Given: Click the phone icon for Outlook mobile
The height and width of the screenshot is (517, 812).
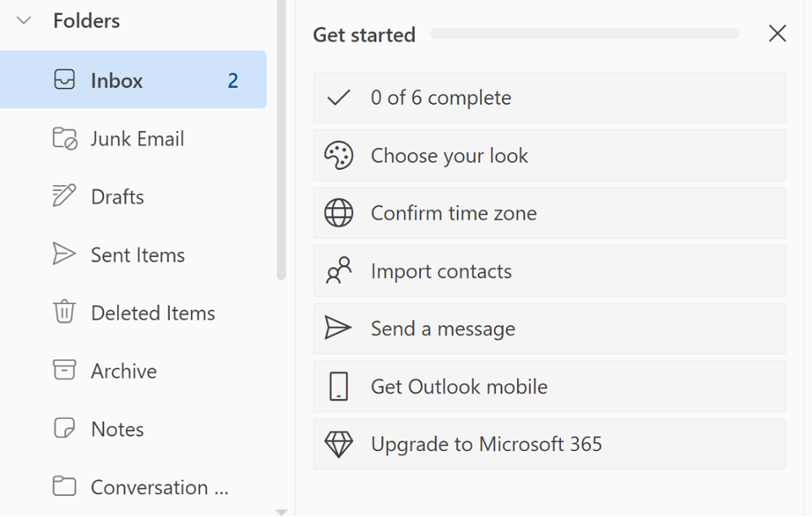Looking at the screenshot, I should pyautogui.click(x=339, y=386).
